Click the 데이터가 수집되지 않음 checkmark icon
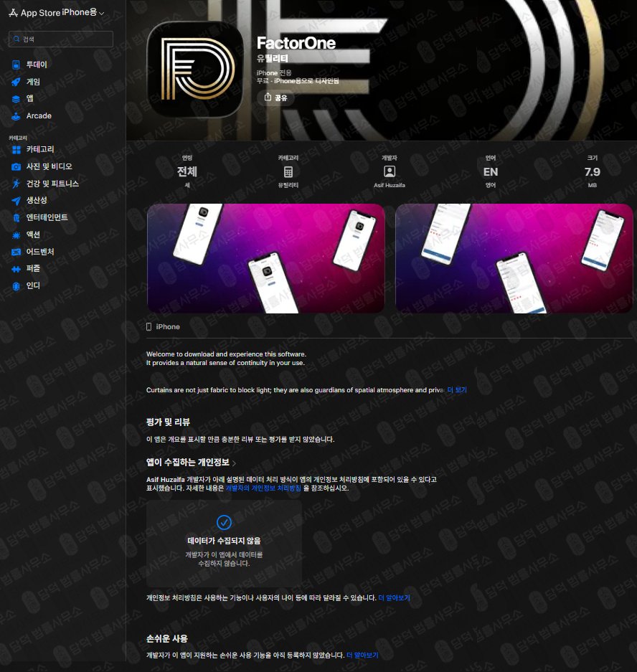The height and width of the screenshot is (672, 637). coord(224,522)
